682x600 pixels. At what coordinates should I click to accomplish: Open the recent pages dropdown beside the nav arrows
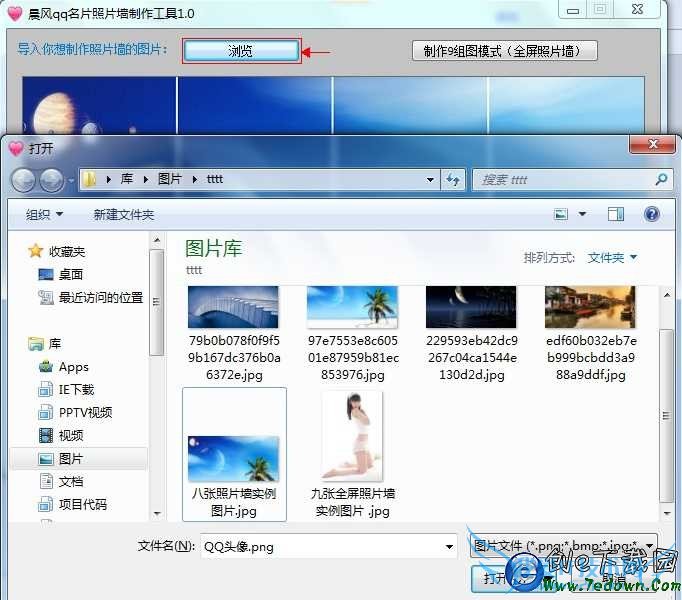coord(72,180)
